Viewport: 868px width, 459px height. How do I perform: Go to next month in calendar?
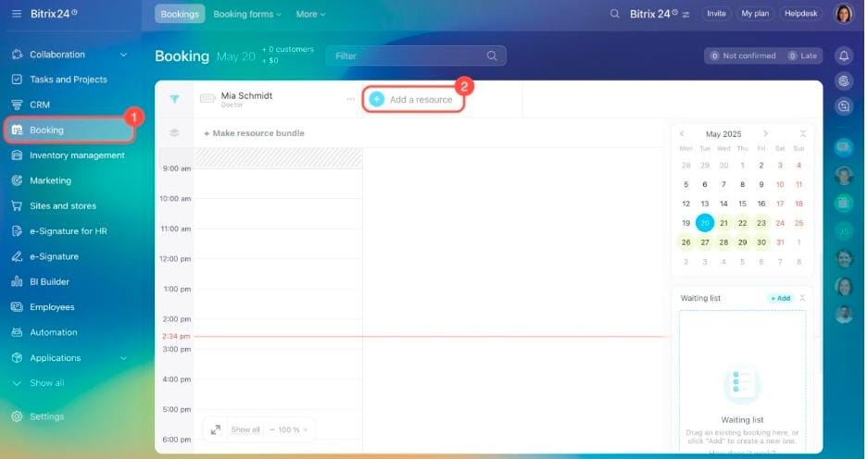click(765, 134)
